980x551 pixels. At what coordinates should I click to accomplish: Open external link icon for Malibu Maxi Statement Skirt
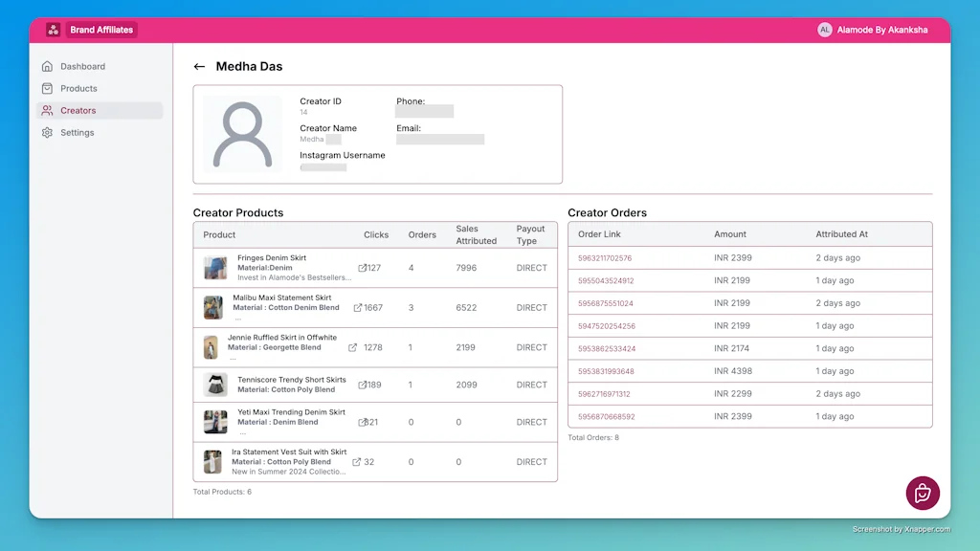358,308
